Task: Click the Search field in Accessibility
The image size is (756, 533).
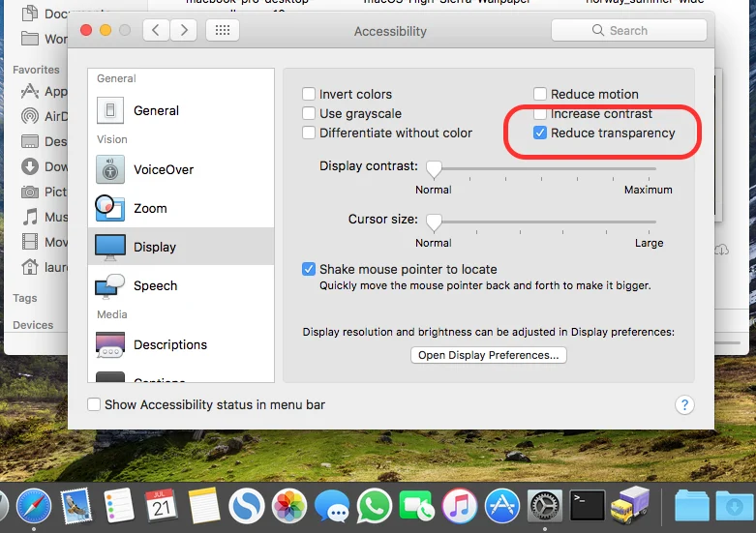Action: click(629, 30)
